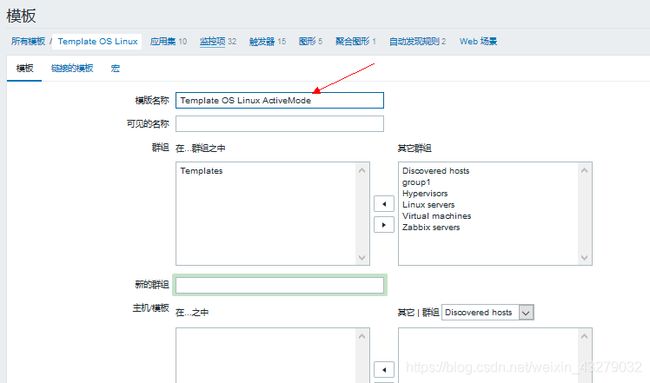The width and height of the screenshot is (650, 383).
Task: Open the 自动发现规则 2 link
Action: coord(417,41)
